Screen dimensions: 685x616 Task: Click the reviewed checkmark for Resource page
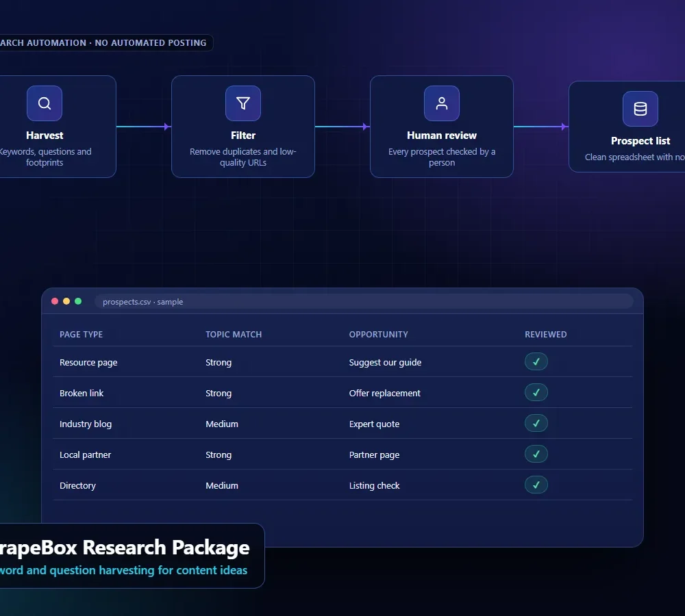click(x=536, y=361)
